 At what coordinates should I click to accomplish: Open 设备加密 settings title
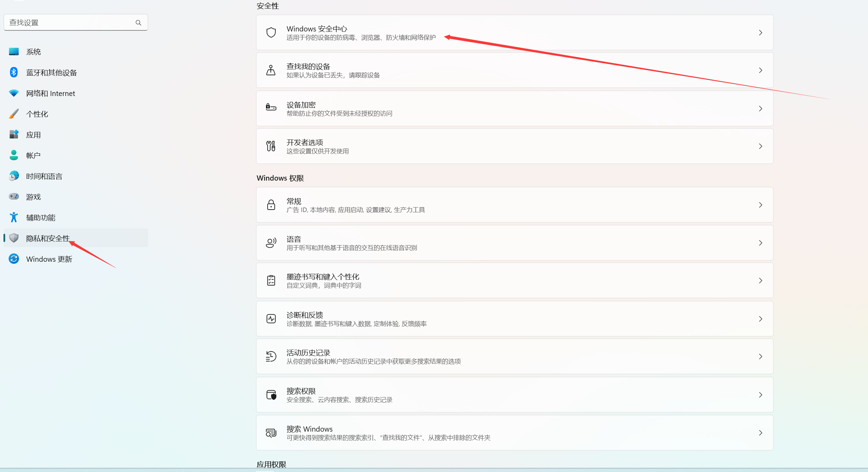click(301, 105)
